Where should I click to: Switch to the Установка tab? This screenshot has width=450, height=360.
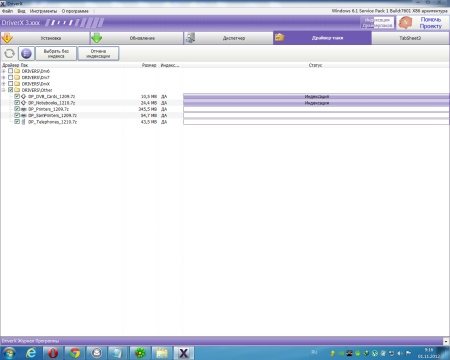click(45, 38)
